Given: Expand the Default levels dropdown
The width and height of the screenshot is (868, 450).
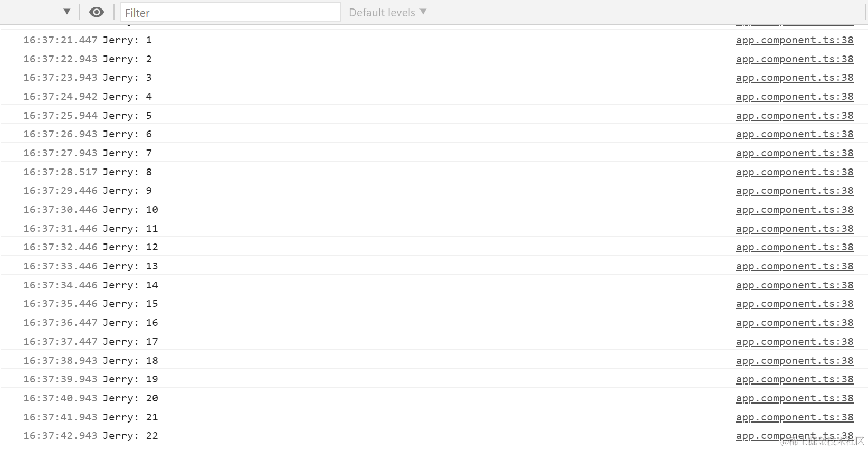Looking at the screenshot, I should 387,12.
